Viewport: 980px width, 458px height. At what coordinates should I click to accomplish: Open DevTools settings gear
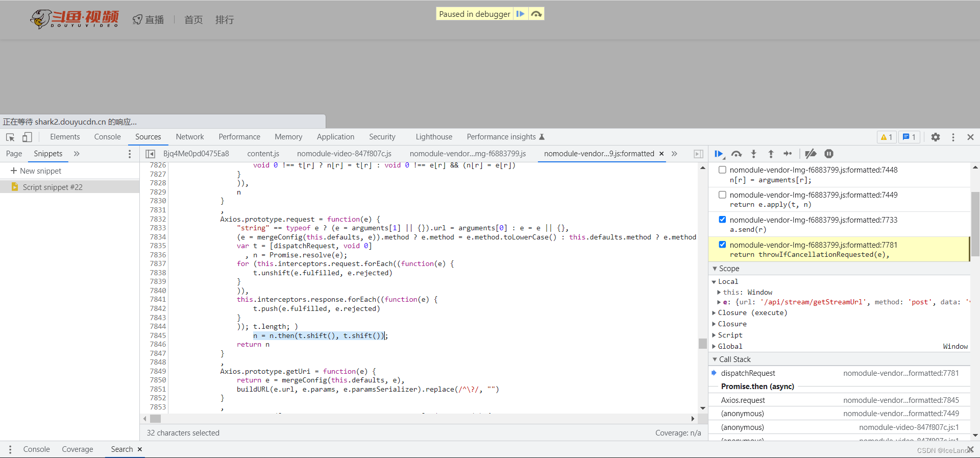(935, 137)
